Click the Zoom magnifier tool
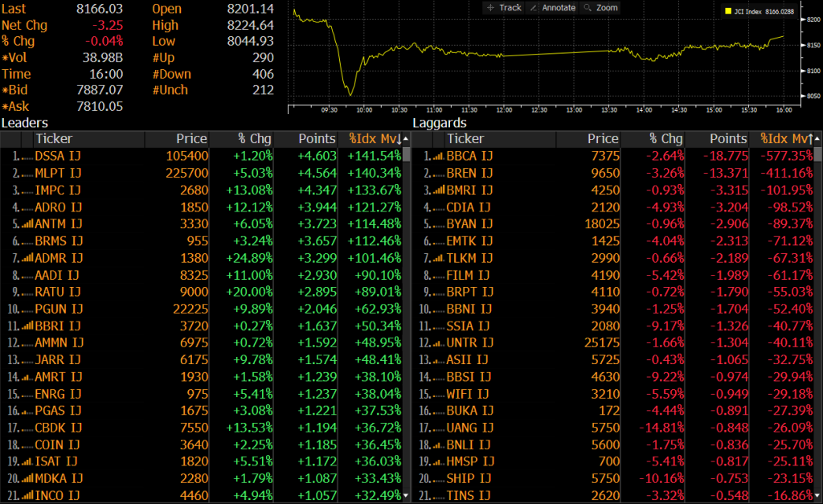This screenshot has width=823, height=504. coord(601,7)
